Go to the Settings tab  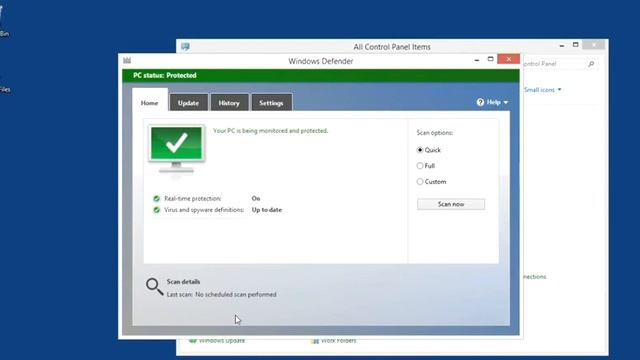(271, 102)
